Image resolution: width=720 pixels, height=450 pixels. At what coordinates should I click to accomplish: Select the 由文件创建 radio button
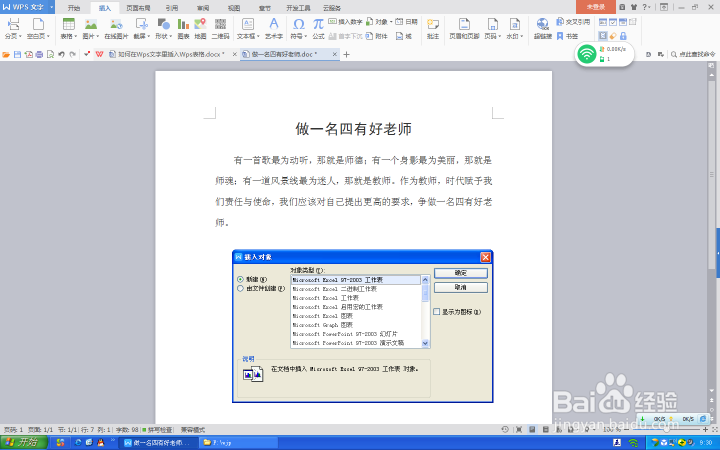click(240, 288)
